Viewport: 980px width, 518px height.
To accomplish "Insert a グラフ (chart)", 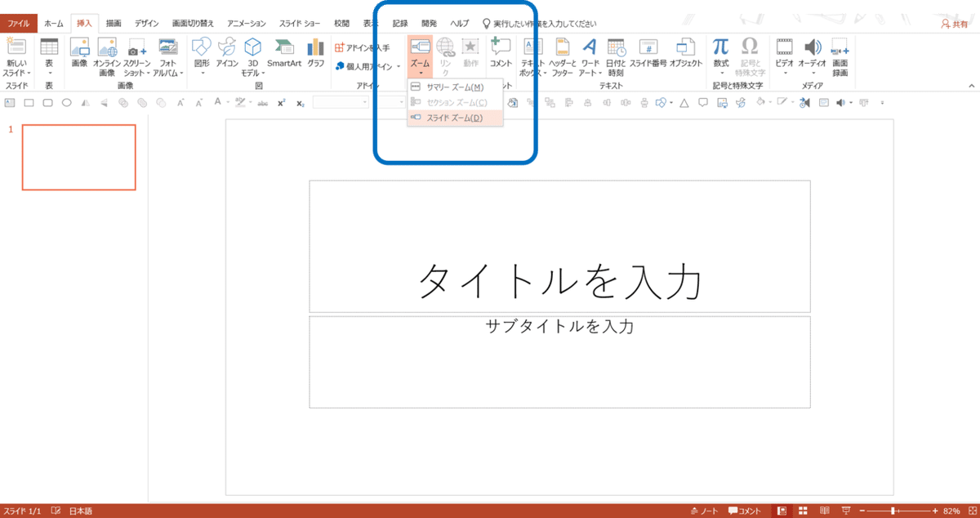I will [x=316, y=57].
